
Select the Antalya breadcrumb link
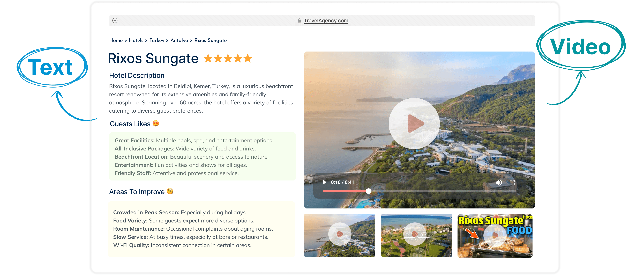[179, 40]
